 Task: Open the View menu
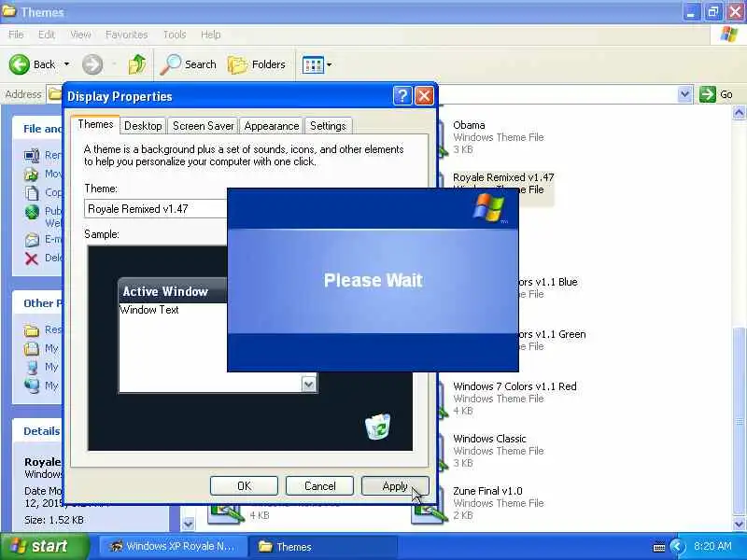click(x=80, y=35)
